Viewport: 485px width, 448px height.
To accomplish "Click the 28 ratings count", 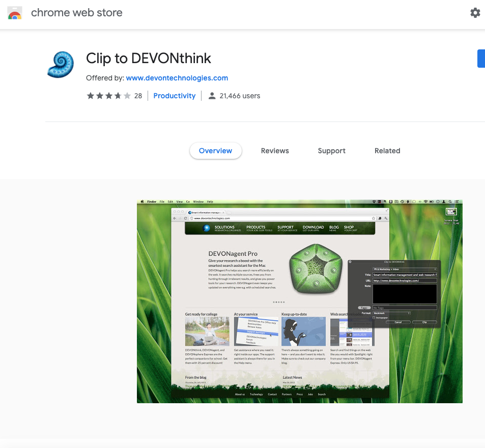I will pyautogui.click(x=138, y=96).
